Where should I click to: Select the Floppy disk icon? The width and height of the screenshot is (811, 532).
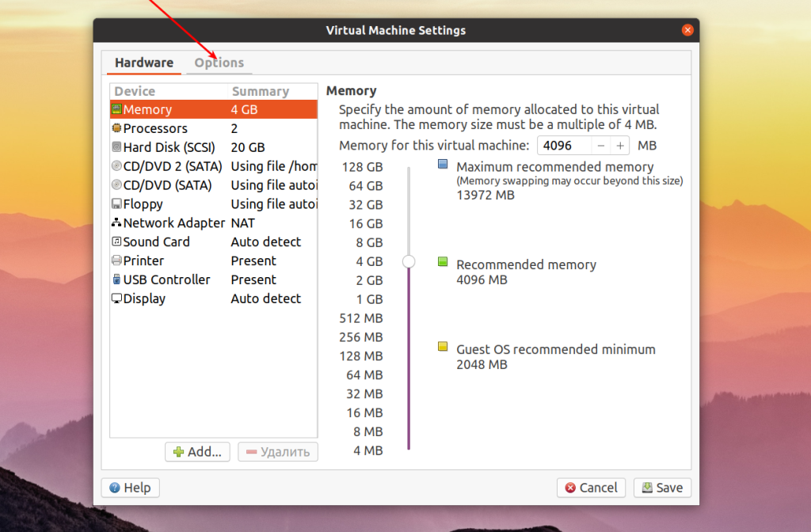click(x=116, y=203)
